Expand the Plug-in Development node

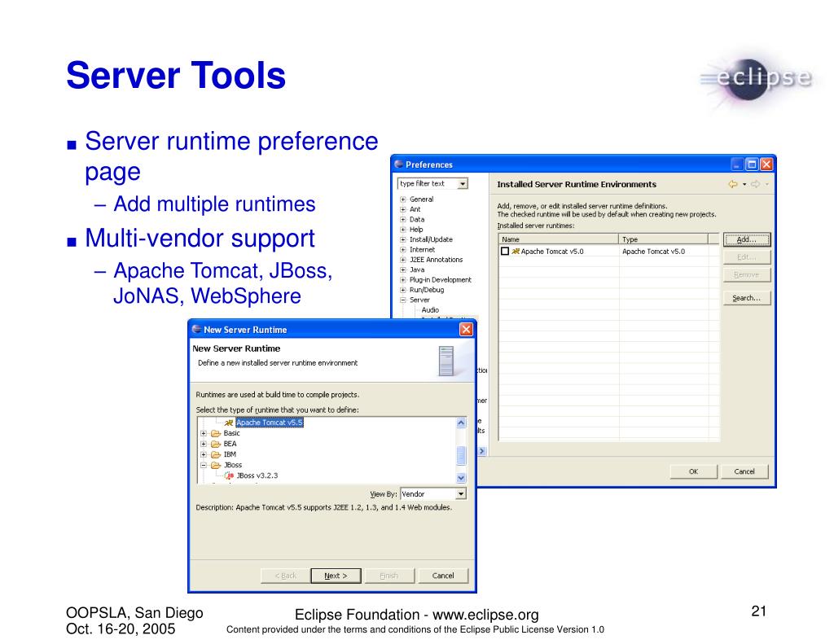pos(403,280)
